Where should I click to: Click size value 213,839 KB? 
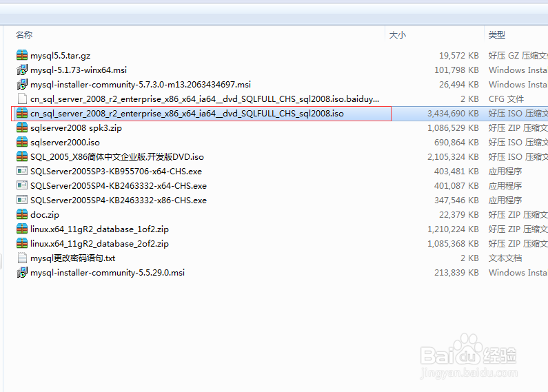(456, 273)
